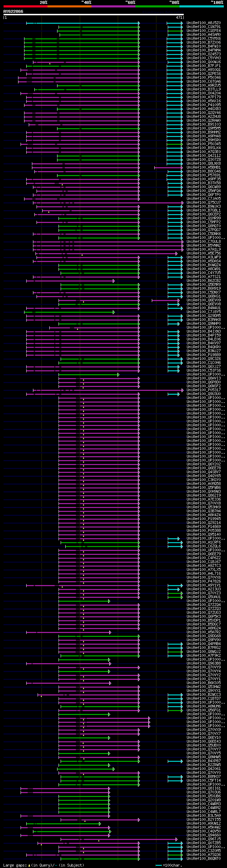Select subject label UniRef100_Q0TZB5
Screen dimensions: 227x868
click(204, 843)
